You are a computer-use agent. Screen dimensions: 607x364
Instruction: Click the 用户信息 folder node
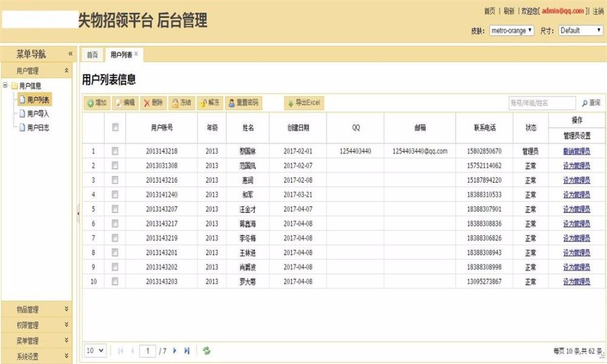pyautogui.click(x=30, y=86)
